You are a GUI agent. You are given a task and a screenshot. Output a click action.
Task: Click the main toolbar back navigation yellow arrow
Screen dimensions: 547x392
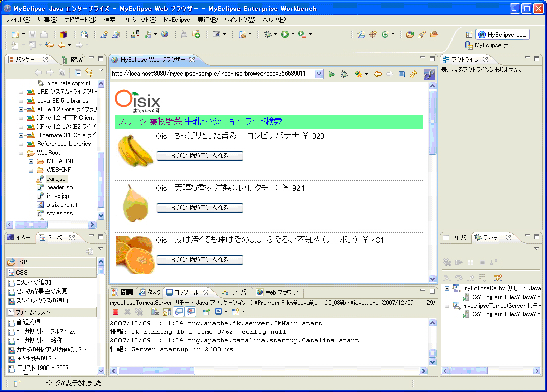pyautogui.click(x=62, y=45)
